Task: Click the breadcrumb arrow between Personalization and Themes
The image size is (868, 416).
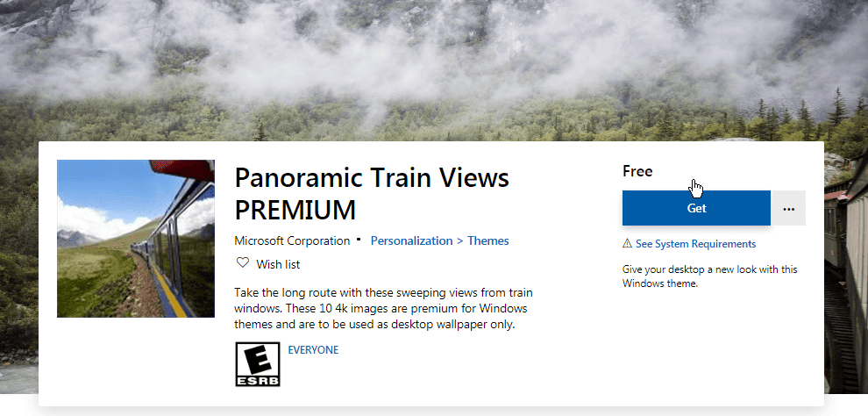Action: [x=459, y=240]
